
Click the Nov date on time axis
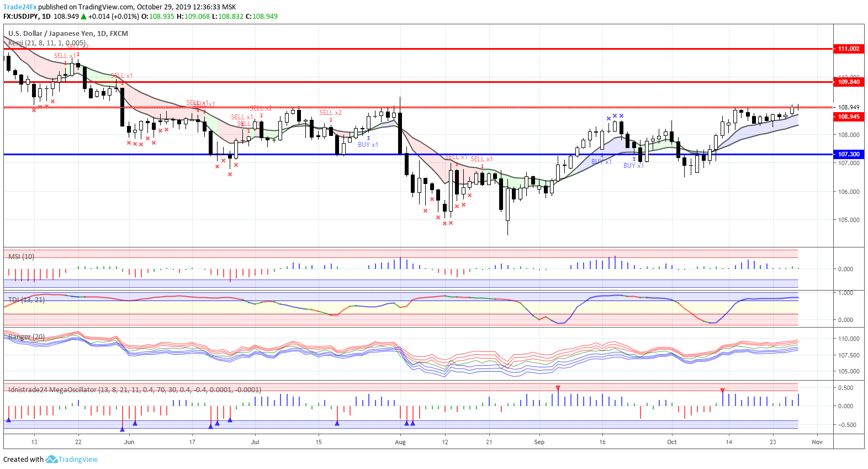pos(817,442)
